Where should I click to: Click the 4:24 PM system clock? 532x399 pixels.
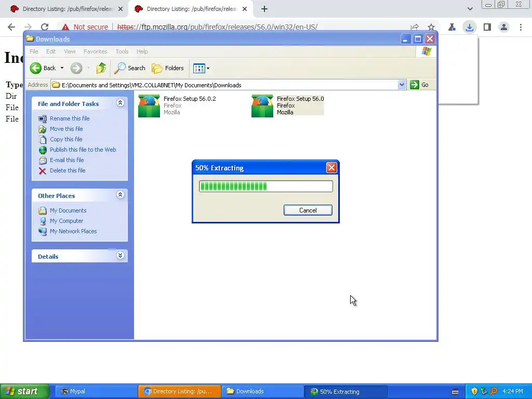(x=513, y=392)
